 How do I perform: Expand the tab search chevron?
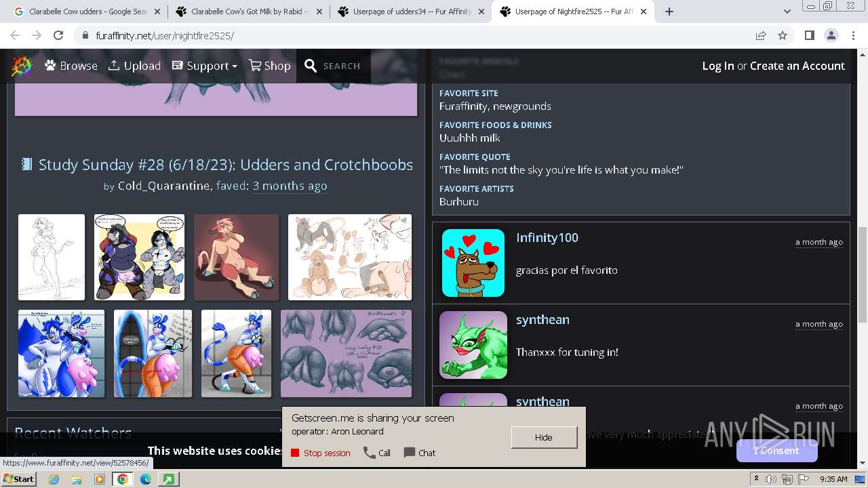(787, 12)
